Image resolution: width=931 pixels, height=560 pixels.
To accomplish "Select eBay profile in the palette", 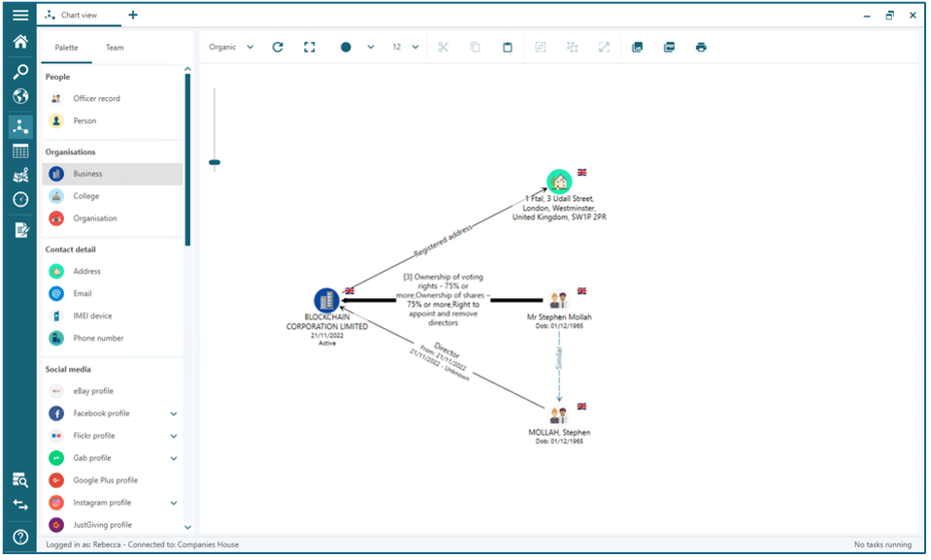I will coord(113,391).
